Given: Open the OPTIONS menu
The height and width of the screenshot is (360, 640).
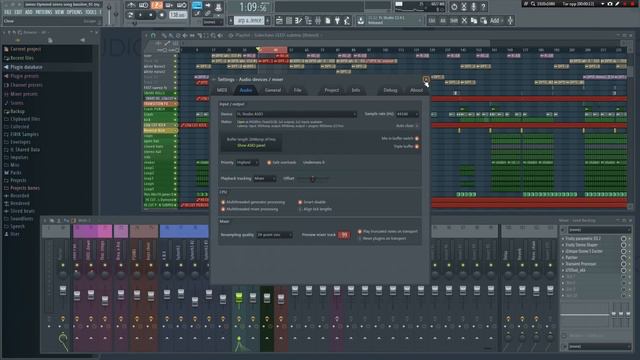Looking at the screenshot, I should point(74,12).
